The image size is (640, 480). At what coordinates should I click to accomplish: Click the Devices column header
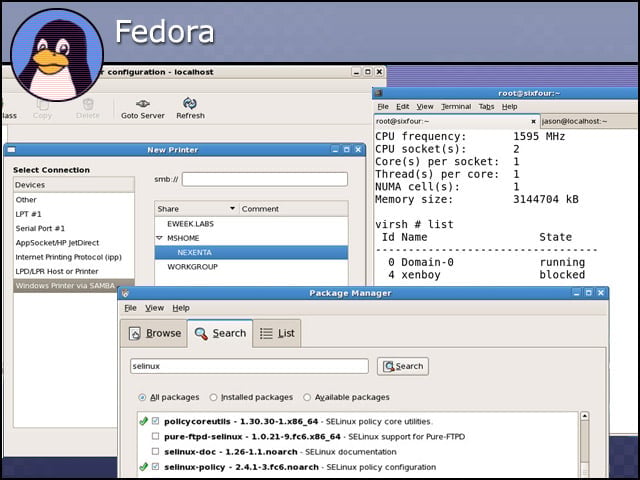pyautogui.click(x=73, y=185)
